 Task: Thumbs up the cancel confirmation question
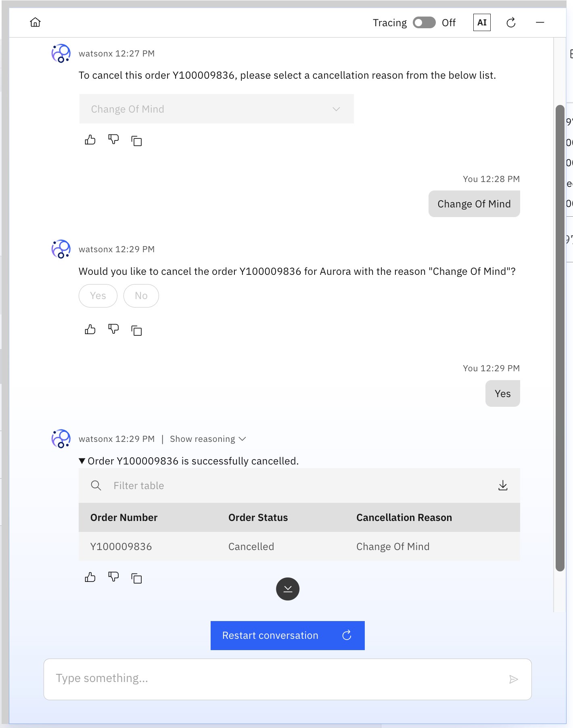90,330
